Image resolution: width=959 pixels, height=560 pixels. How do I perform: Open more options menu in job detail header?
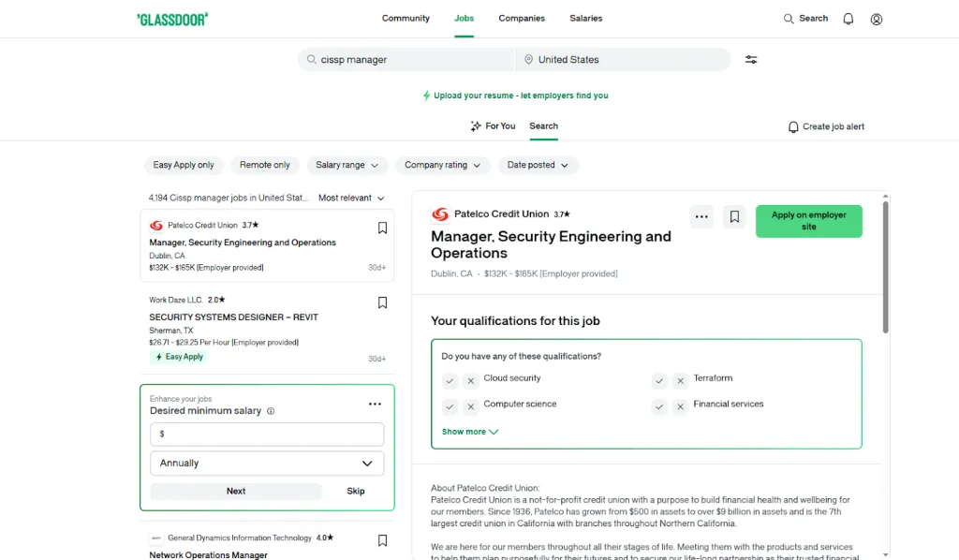click(701, 216)
